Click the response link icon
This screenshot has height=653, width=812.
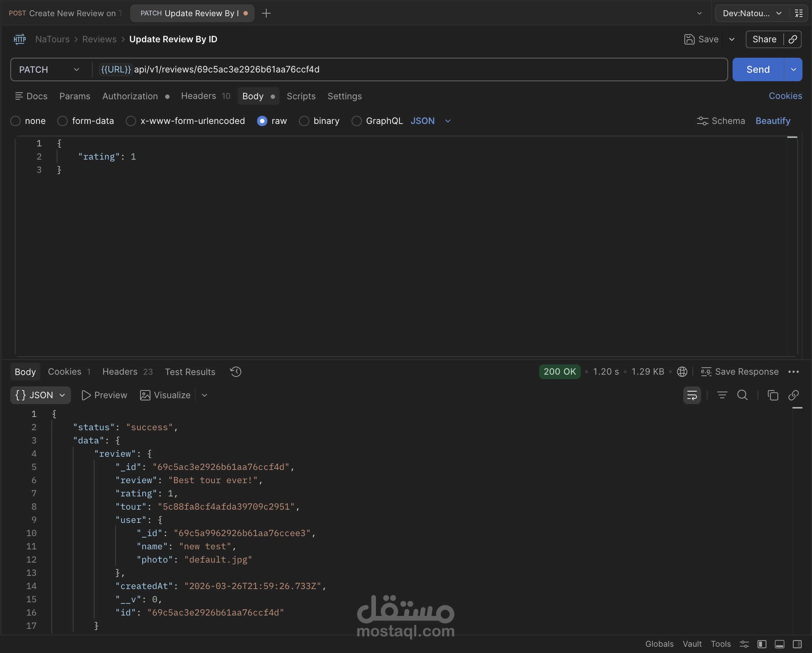pos(794,395)
